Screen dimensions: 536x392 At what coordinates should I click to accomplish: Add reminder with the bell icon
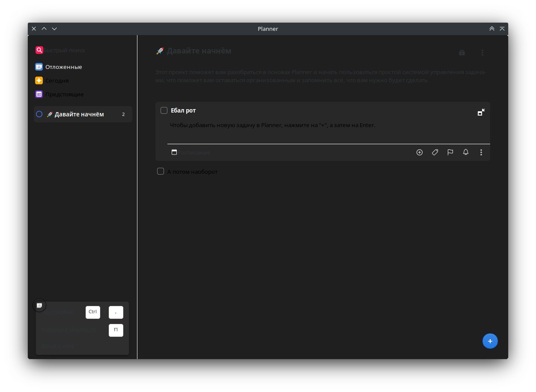click(x=466, y=152)
